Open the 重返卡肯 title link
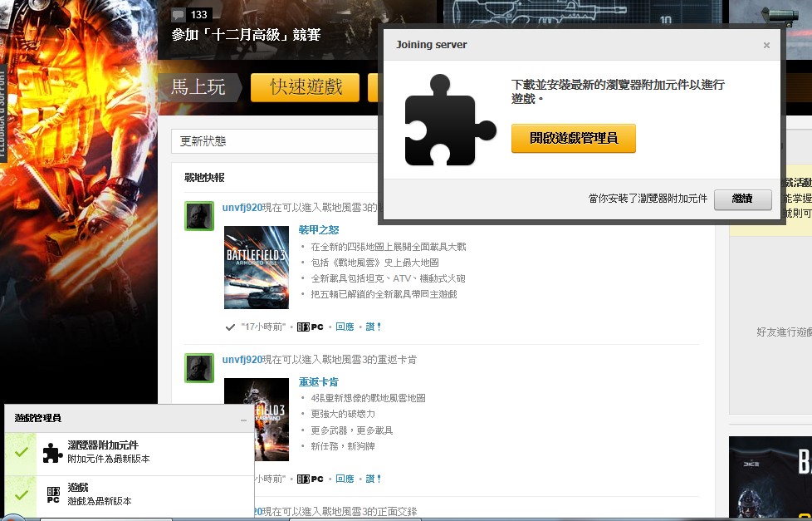The height and width of the screenshot is (521, 812). point(319,382)
